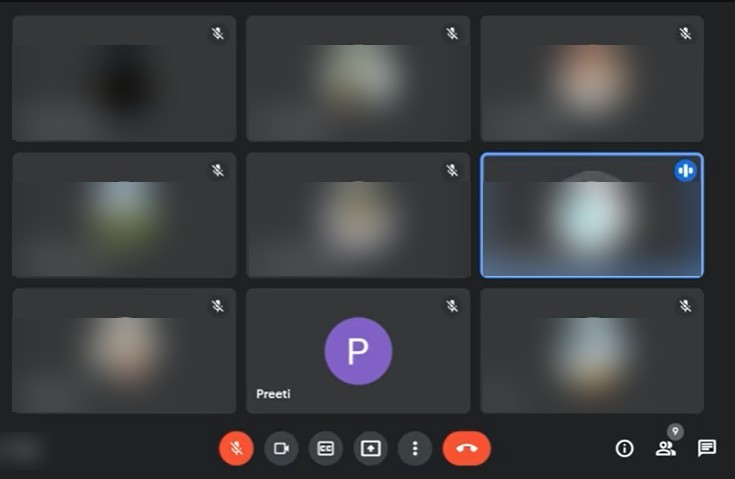Viewport: 735px width, 479px height.
Task: Leave the call with the red hang-up button
Action: pyautogui.click(x=467, y=449)
